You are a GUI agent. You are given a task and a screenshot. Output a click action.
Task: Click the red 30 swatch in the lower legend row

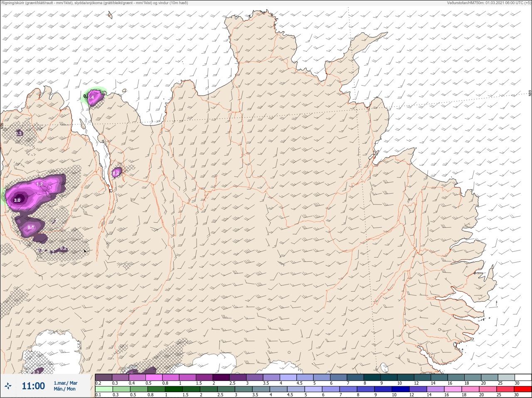[x=523, y=389]
